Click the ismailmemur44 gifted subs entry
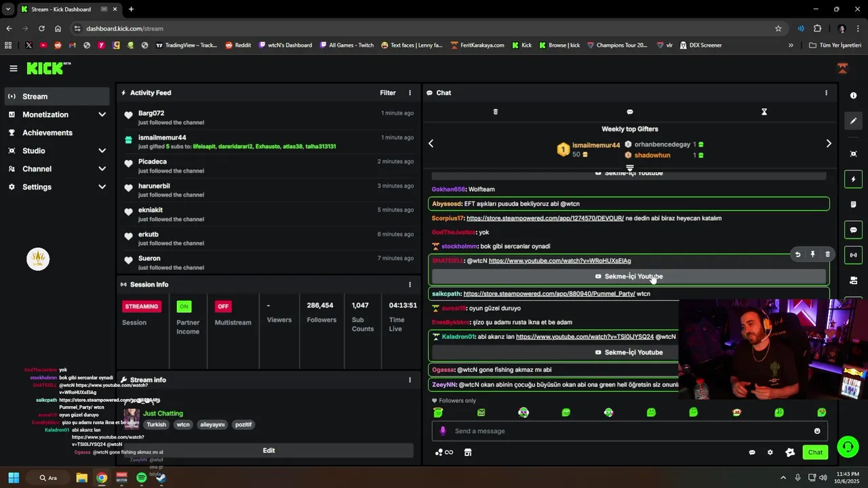Image resolution: width=868 pixels, height=488 pixels. click(269, 142)
